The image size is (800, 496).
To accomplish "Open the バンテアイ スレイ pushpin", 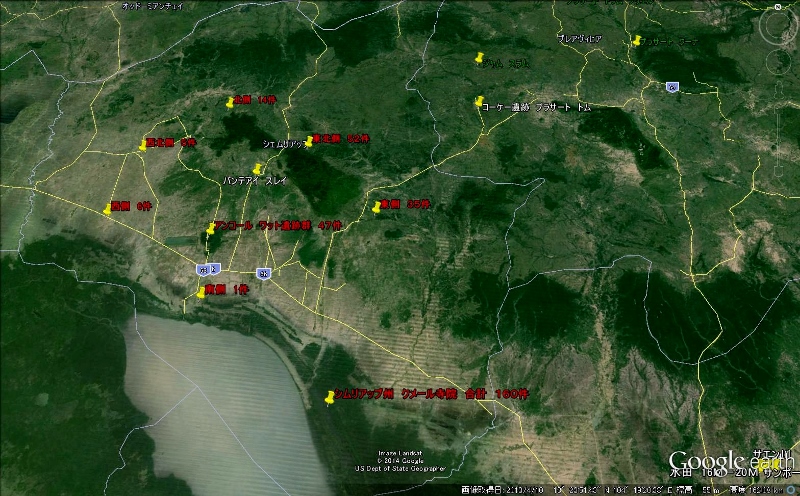I will (257, 169).
